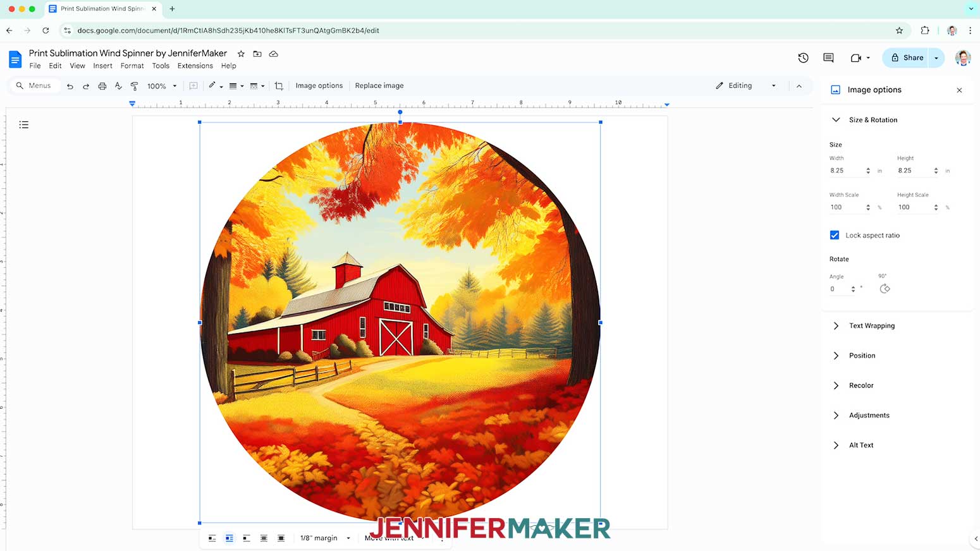Open border weight options
The image size is (980, 551).
click(x=236, y=86)
